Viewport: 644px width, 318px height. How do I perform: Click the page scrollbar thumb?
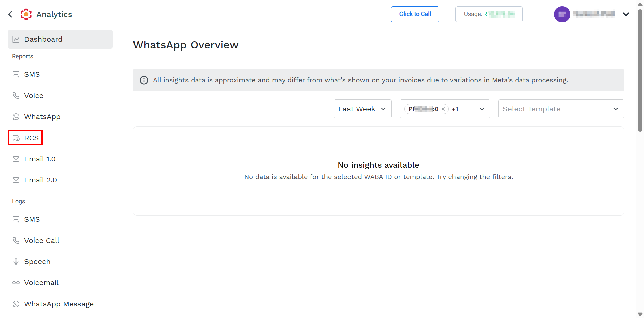click(x=640, y=70)
